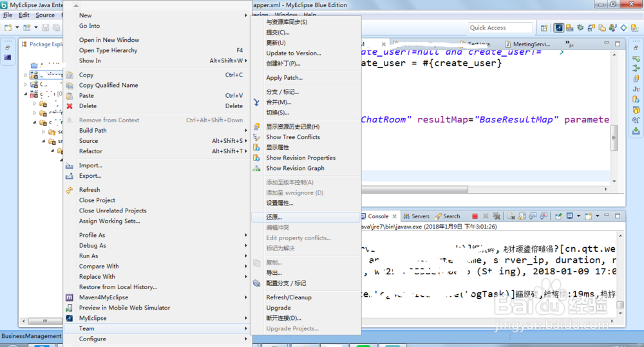Click the red Terminate console button

click(475, 216)
